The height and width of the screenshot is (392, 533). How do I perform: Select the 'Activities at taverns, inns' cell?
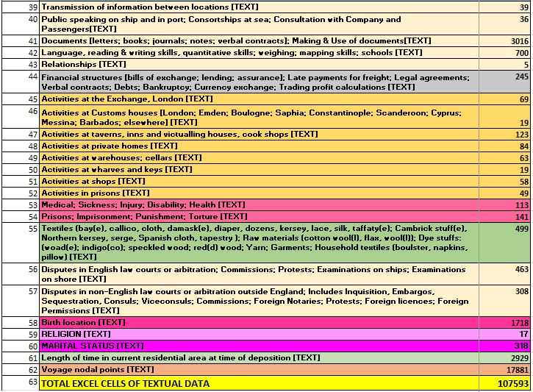click(257, 135)
